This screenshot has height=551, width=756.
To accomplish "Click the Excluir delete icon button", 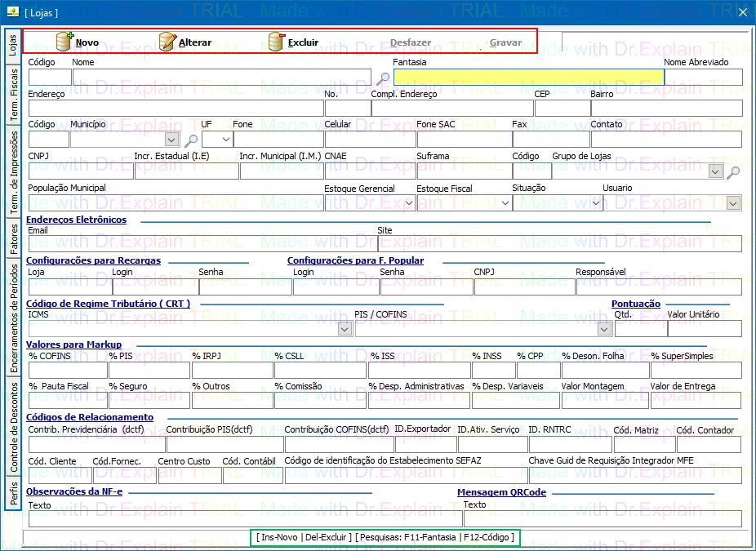I will 277,42.
